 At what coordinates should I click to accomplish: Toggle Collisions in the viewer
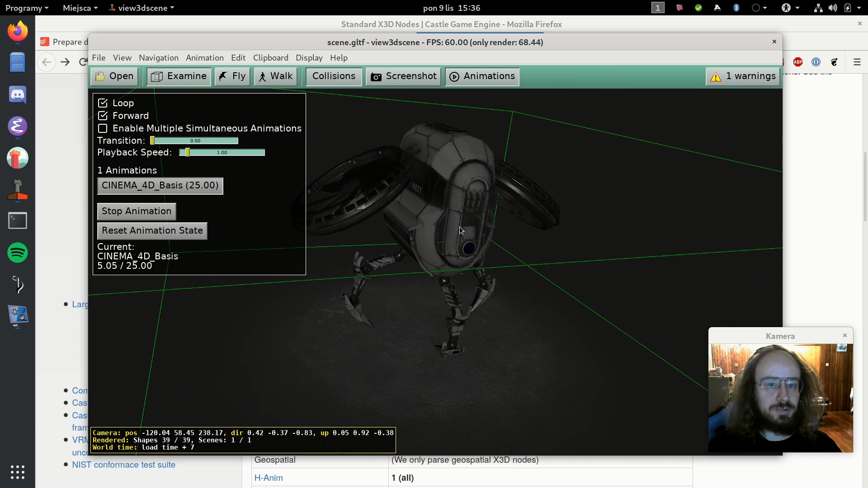tap(333, 76)
